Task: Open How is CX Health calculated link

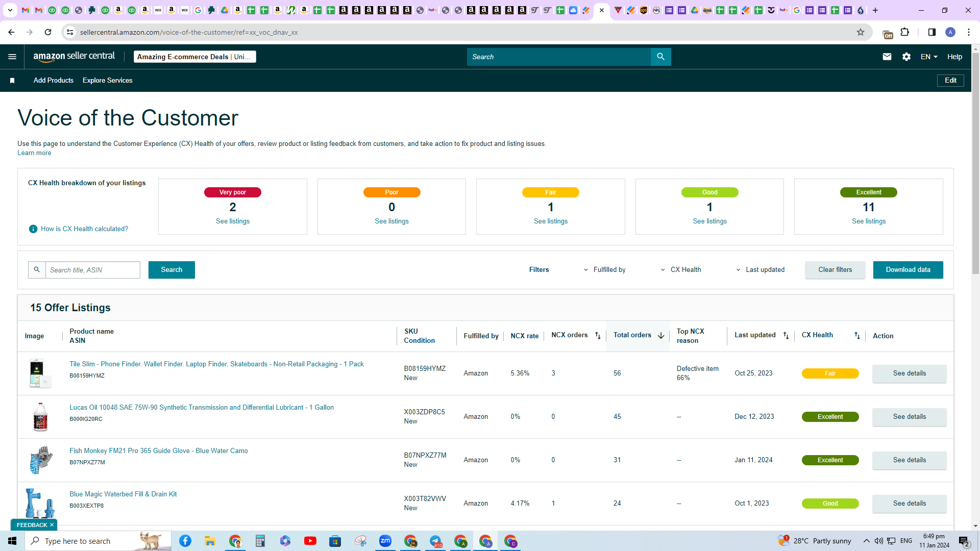Action: pyautogui.click(x=85, y=229)
